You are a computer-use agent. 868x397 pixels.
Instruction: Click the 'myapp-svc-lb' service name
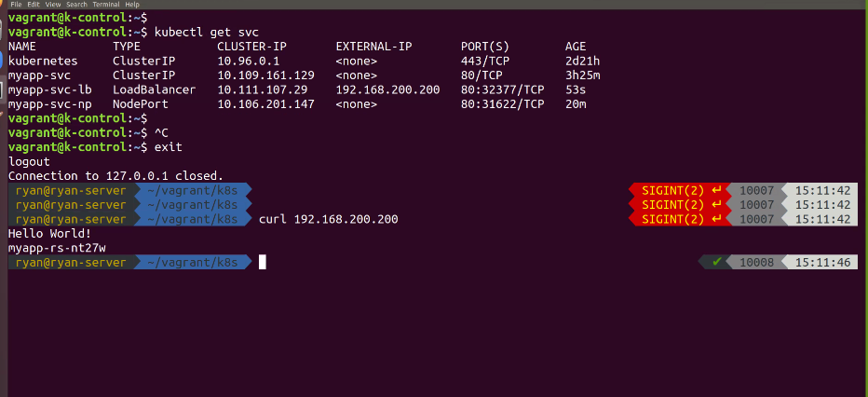point(49,89)
